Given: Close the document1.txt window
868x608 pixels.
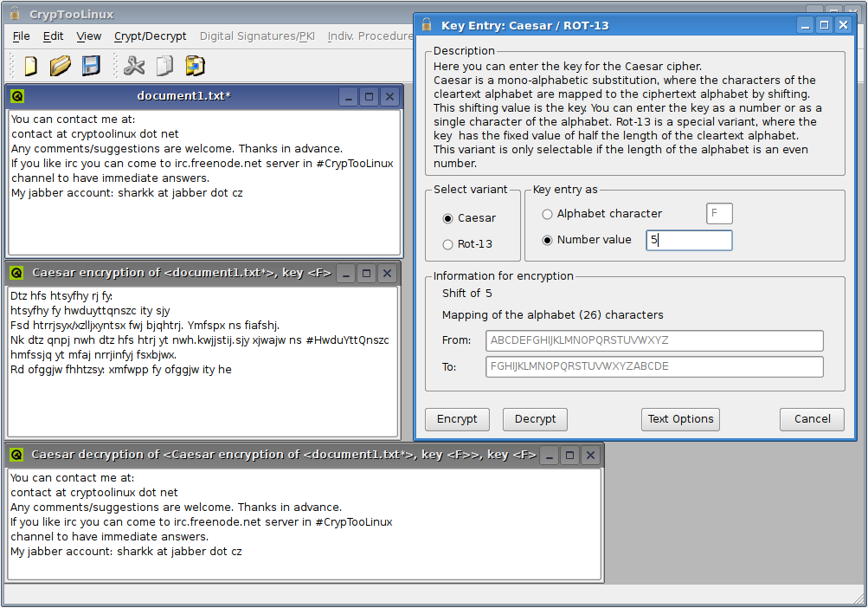Looking at the screenshot, I should (389, 97).
